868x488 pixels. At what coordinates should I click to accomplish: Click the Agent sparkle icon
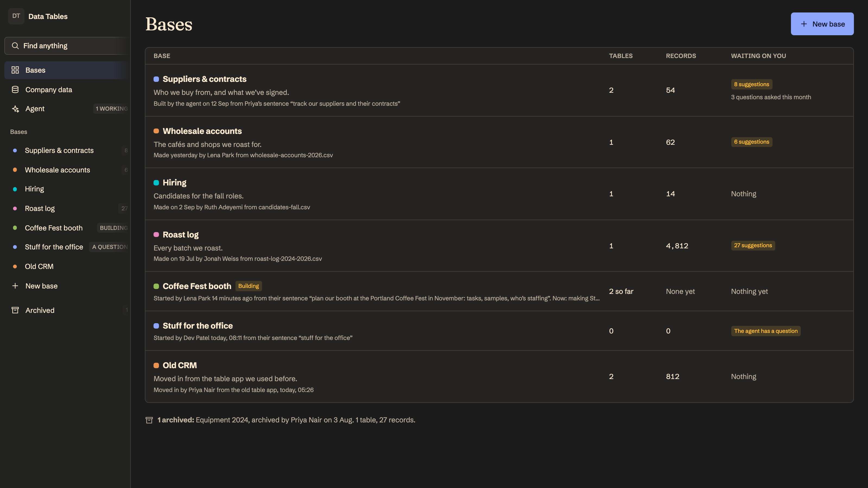coord(15,109)
